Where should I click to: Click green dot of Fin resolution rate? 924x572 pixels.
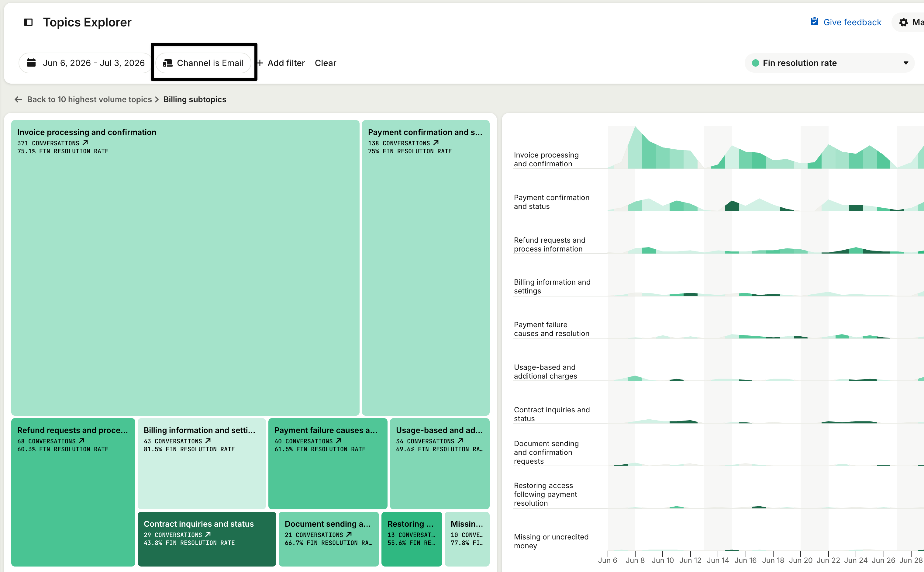click(x=755, y=63)
